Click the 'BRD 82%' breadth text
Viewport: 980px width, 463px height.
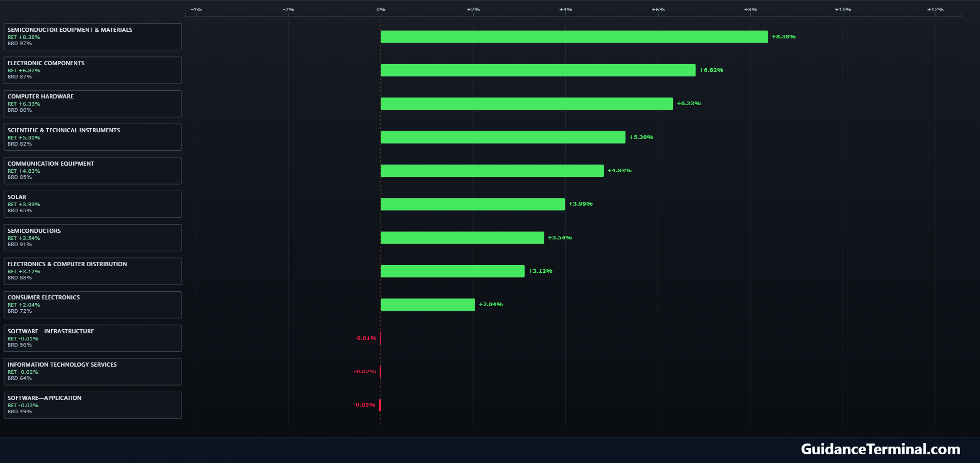(19, 144)
